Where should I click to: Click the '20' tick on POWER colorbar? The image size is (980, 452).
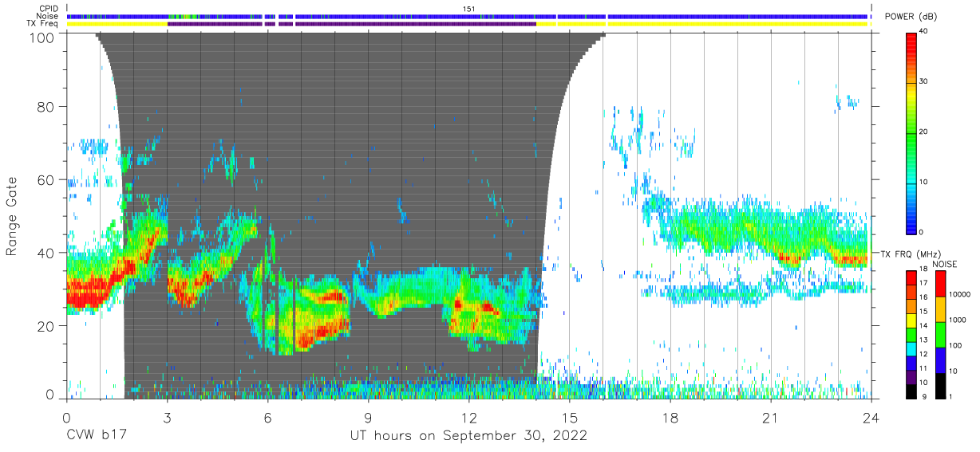point(925,132)
